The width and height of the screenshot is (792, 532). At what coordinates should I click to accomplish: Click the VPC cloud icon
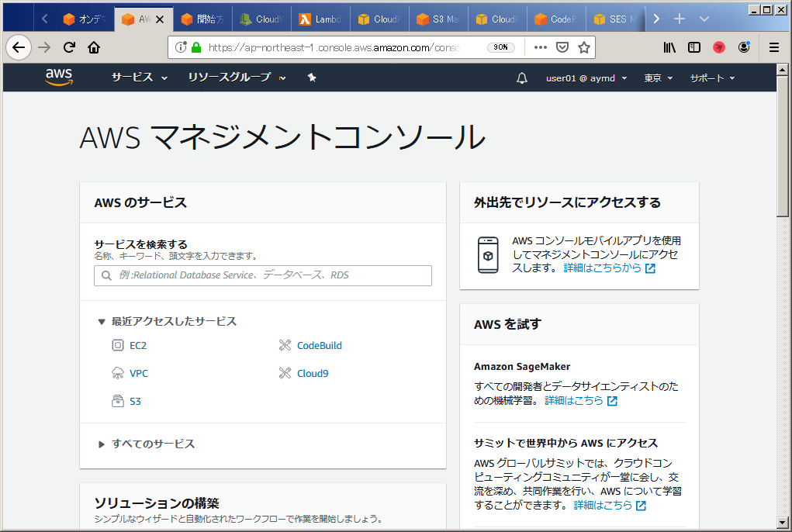click(x=118, y=373)
